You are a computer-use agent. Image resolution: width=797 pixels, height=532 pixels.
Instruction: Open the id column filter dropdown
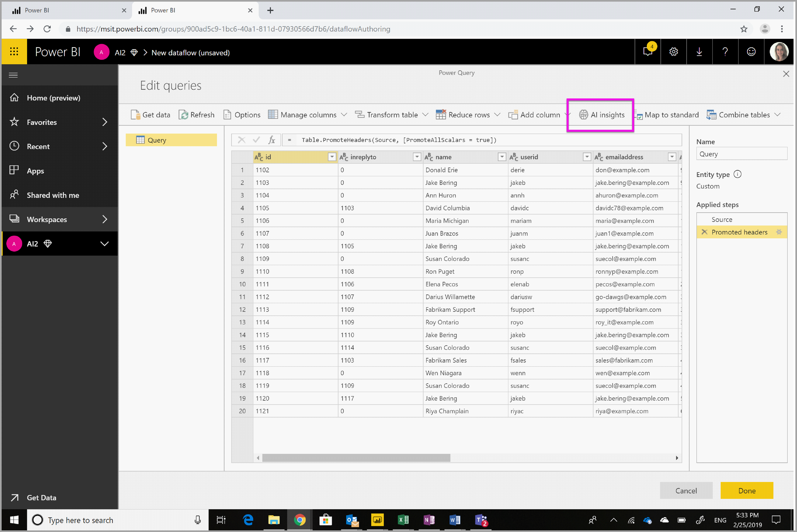(x=332, y=157)
